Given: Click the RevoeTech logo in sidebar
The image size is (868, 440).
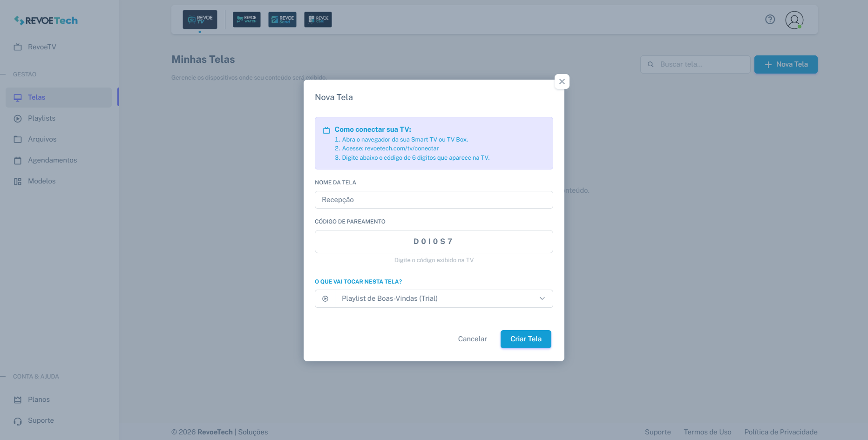Looking at the screenshot, I should click(46, 20).
